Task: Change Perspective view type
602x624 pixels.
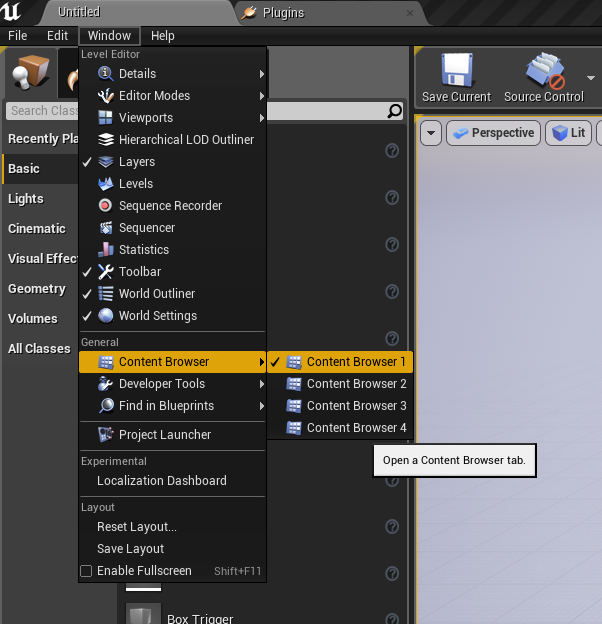Action: 493,133
